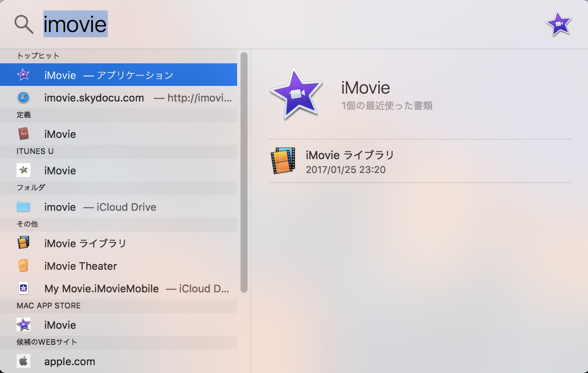The image size is (588, 373).
Task: Click the purple star icon in the top hit row
Action: [23, 75]
